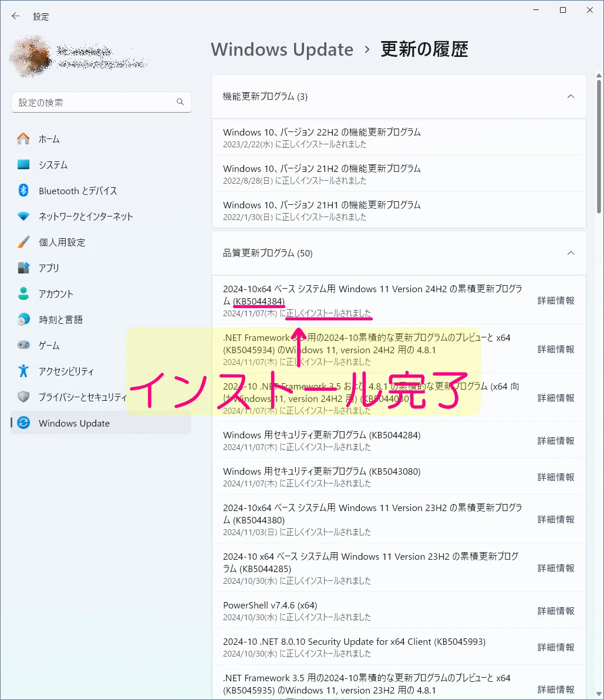Viewport: 604px width, 700px height.
Task: Click the アカウント person icon
Action: tap(23, 294)
